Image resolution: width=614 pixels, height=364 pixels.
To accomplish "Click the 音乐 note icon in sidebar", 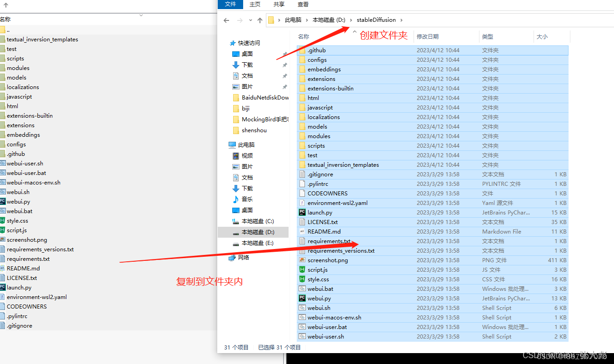I will [236, 199].
